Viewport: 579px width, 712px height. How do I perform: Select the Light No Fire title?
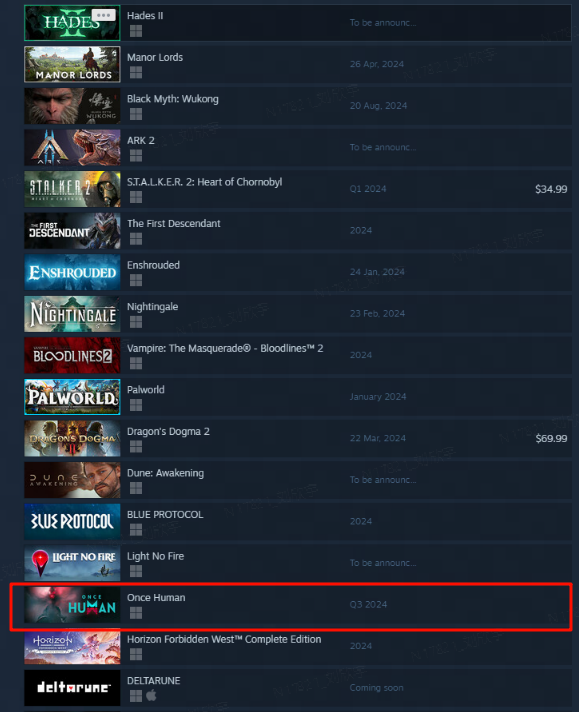pyautogui.click(x=155, y=556)
